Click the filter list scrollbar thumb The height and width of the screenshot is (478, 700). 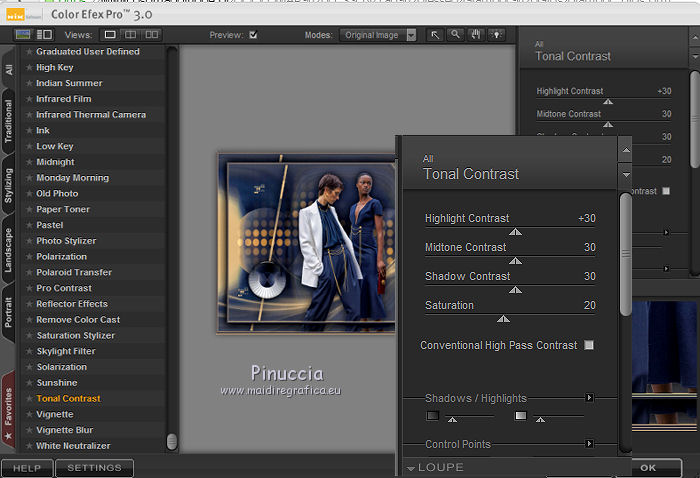(x=171, y=441)
